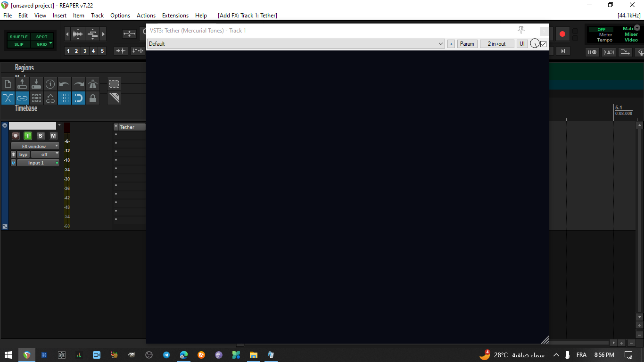This screenshot has width=644, height=362.
Task: Toggle item grouping link icon
Action: coord(22,98)
